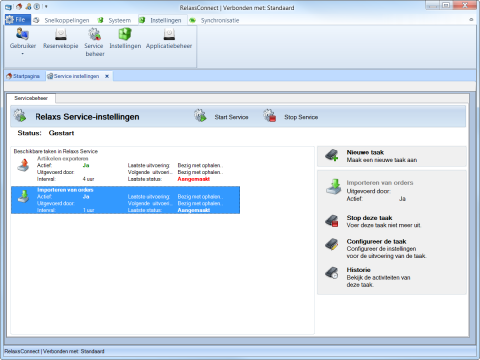The width and height of the screenshot is (480, 360).
Task: Click the Start Service gear icon
Action: click(200, 116)
